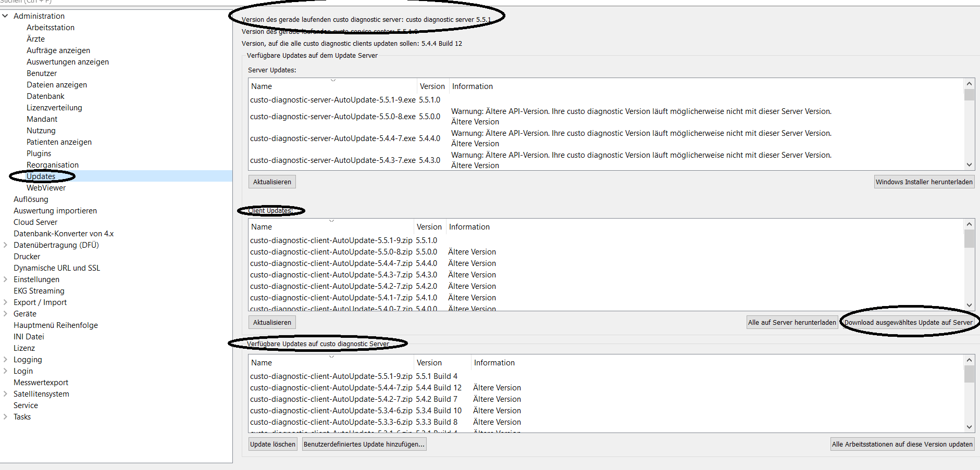Open Messwertexport entry

coord(41,383)
